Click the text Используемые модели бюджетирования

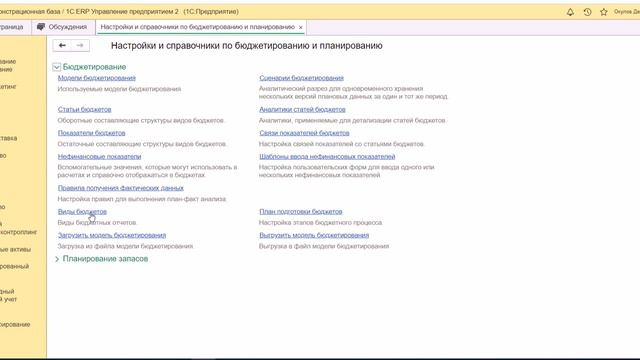coord(119,89)
